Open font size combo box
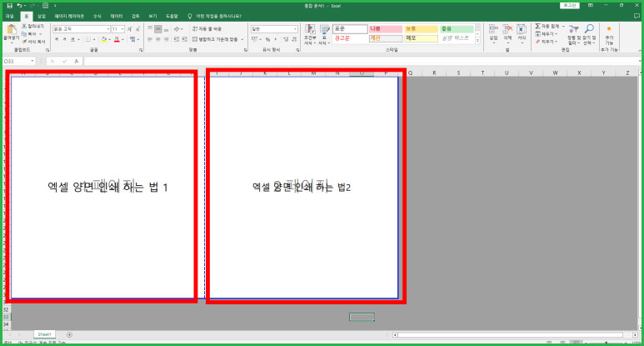Image resolution: width=644 pixels, height=346 pixels. pyautogui.click(x=117, y=29)
